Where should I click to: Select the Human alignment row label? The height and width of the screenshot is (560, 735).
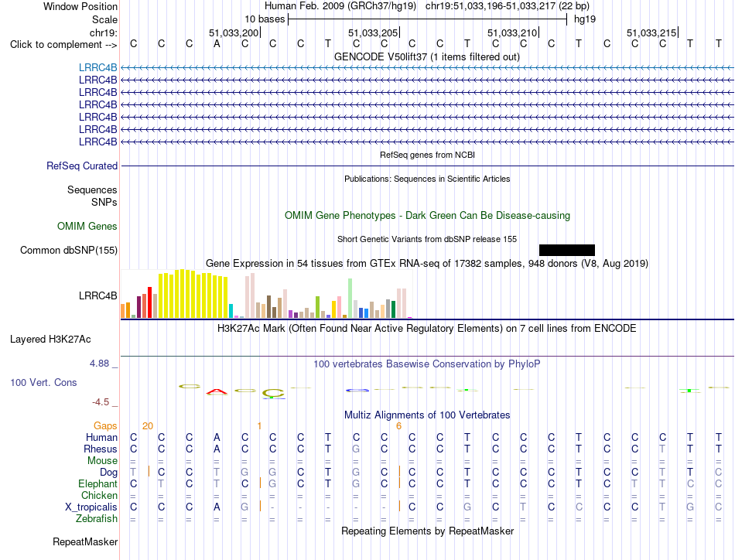[x=101, y=437]
